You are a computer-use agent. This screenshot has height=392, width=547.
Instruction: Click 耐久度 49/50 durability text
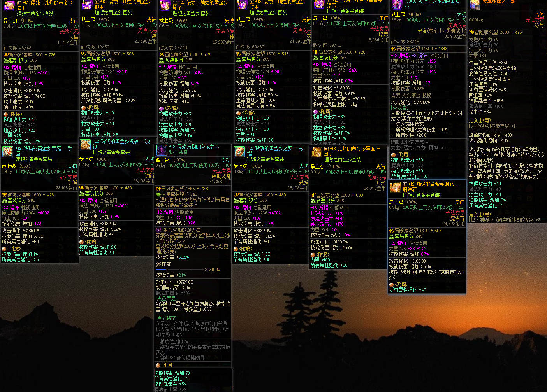[95, 47]
